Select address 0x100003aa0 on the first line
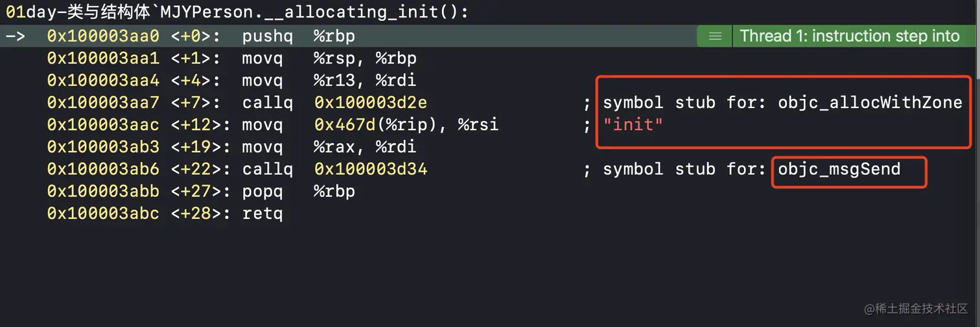This screenshot has height=327, width=980. (102, 36)
